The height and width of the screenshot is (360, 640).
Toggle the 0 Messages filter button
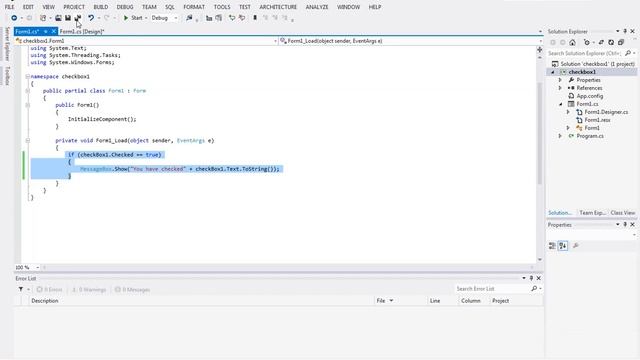pyautogui.click(x=132, y=290)
